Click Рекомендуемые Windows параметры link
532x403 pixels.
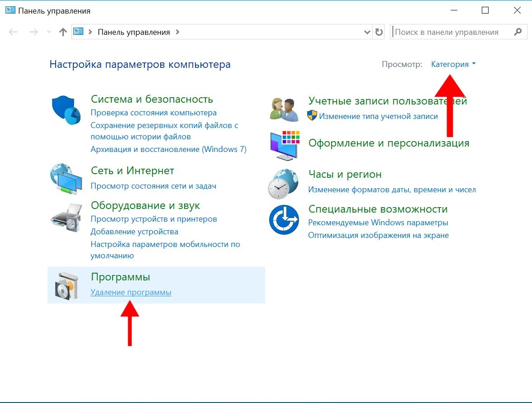pyautogui.click(x=378, y=223)
